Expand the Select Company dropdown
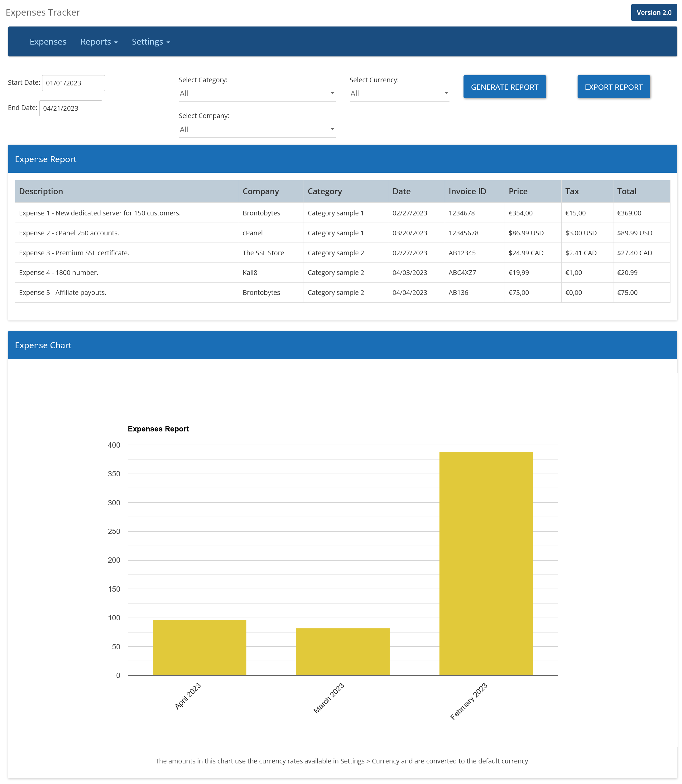 pyautogui.click(x=257, y=129)
